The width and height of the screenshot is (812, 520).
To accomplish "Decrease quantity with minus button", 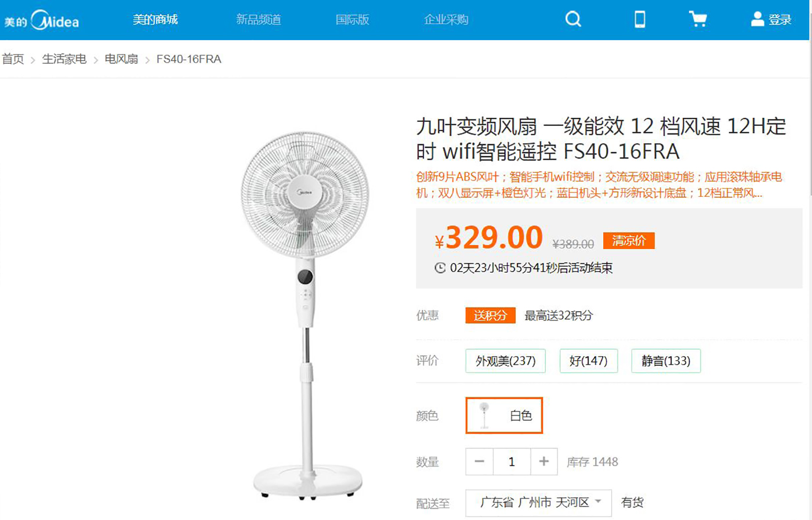I will click(479, 461).
